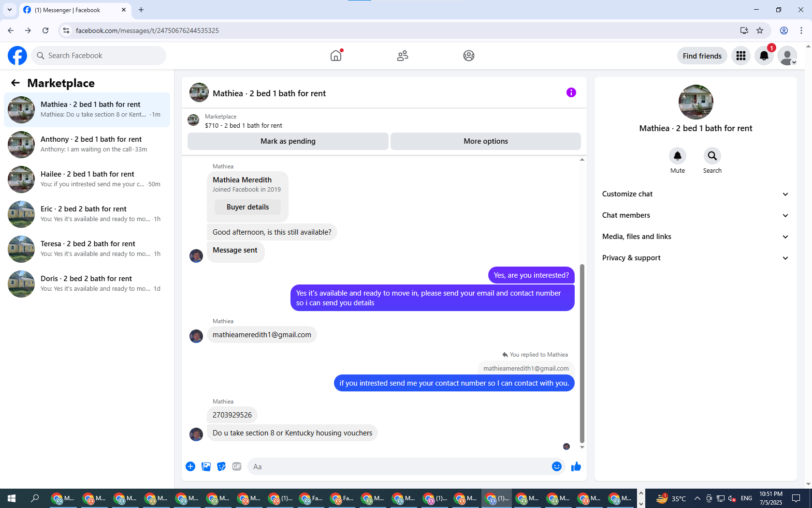Open the tab search dropdown in Chrome
This screenshot has height=508, width=812.
[x=9, y=10]
